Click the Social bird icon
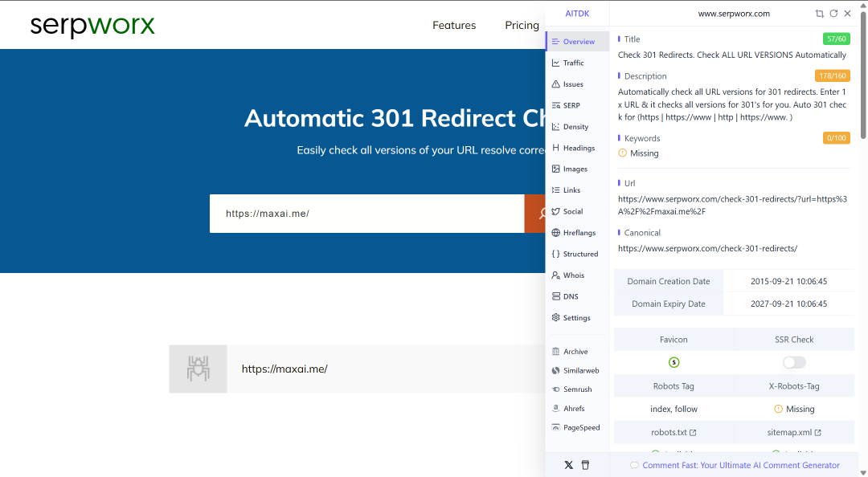 click(x=556, y=211)
